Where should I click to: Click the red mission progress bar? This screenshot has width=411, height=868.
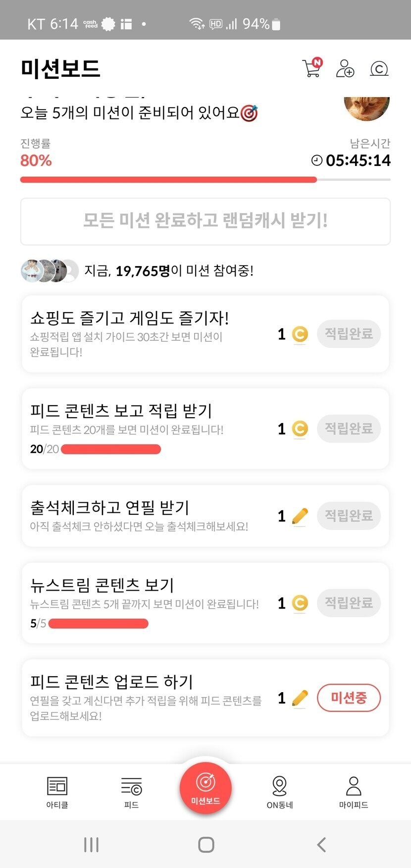(x=168, y=180)
